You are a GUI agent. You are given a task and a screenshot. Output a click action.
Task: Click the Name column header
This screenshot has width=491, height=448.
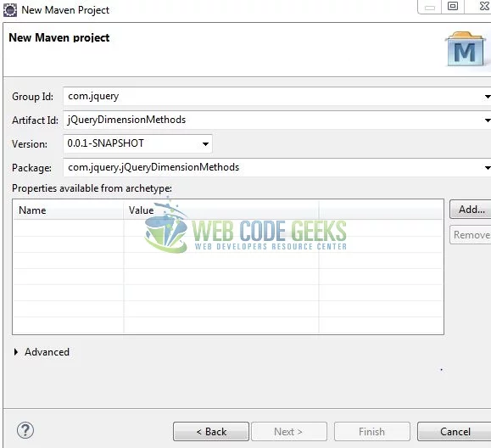pos(68,210)
